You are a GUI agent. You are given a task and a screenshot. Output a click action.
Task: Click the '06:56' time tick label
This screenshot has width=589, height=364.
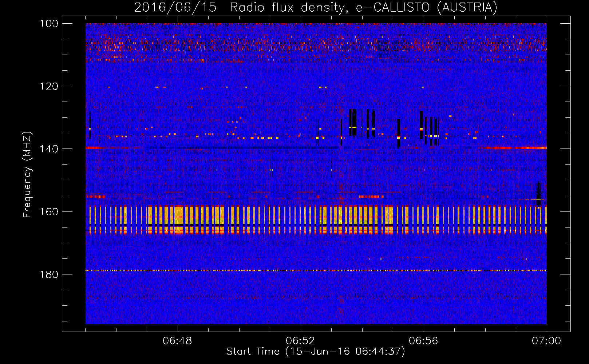[423, 341]
